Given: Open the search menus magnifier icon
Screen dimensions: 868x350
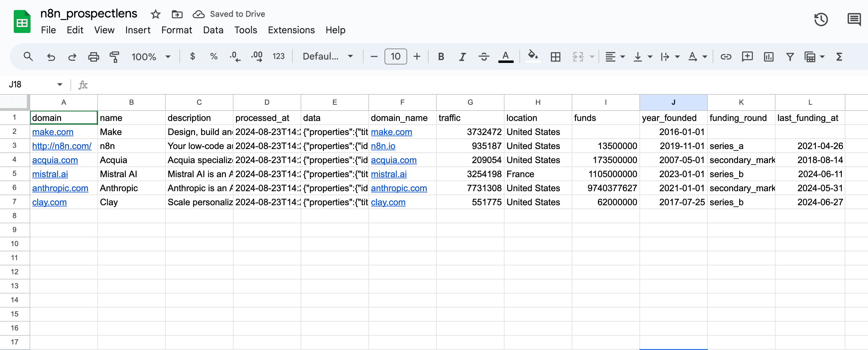Looking at the screenshot, I should pyautogui.click(x=28, y=57).
